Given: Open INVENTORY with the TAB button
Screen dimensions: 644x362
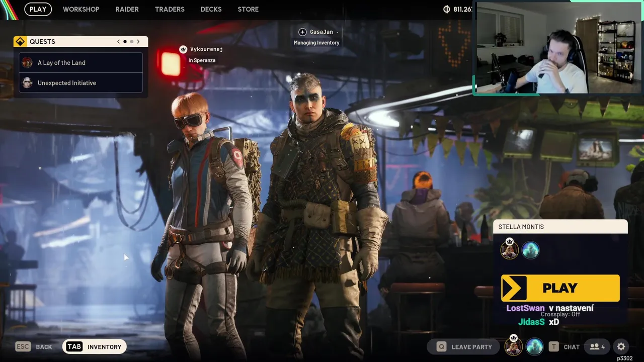Looking at the screenshot, I should (x=94, y=346).
